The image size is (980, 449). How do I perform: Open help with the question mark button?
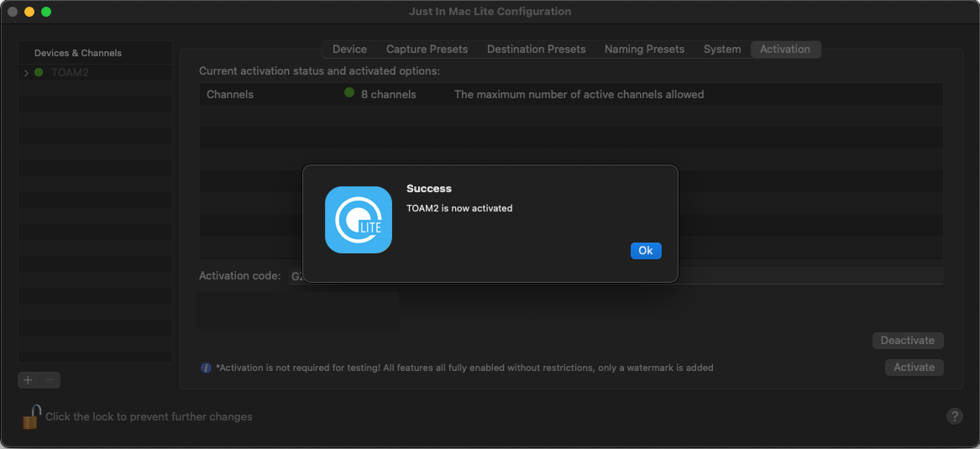tap(954, 416)
